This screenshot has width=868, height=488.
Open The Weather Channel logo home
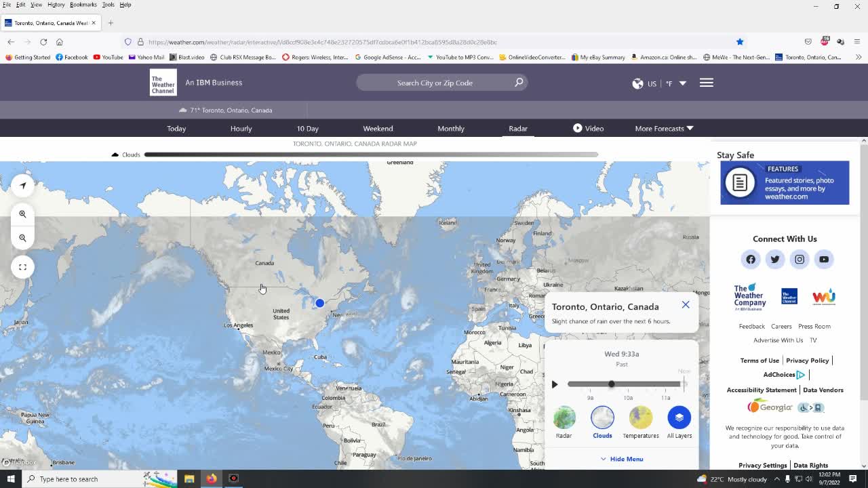point(163,83)
